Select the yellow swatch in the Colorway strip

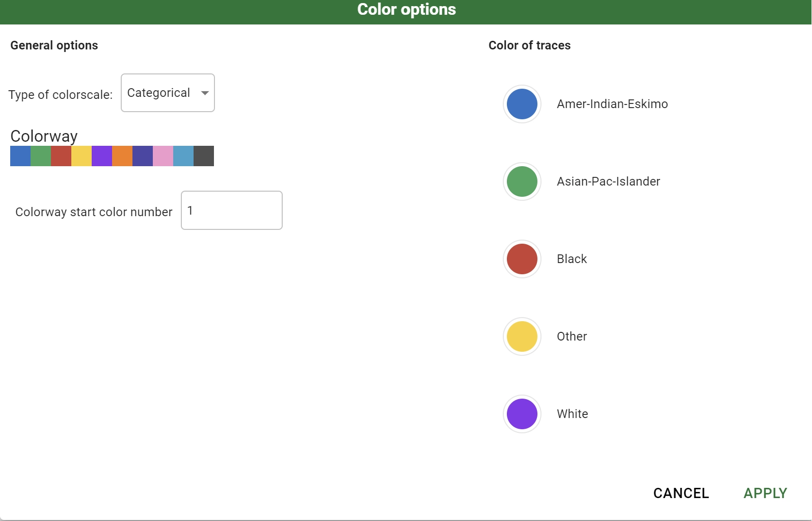coord(82,156)
